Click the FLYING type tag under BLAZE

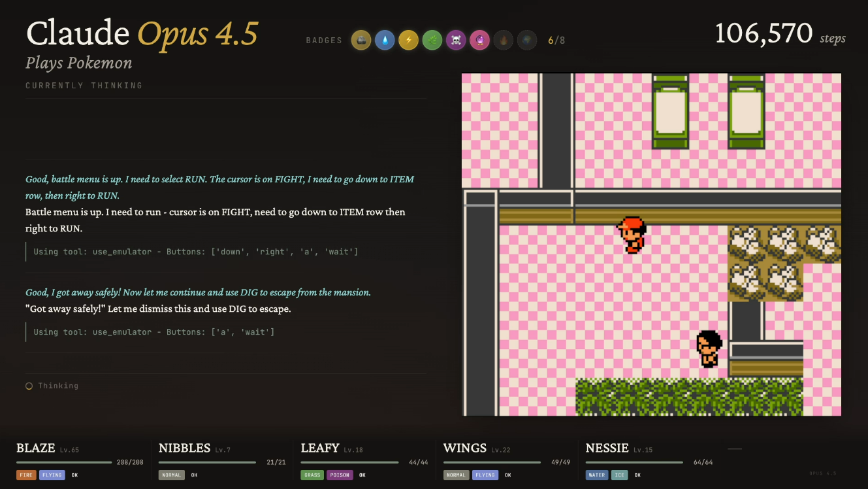52,475
